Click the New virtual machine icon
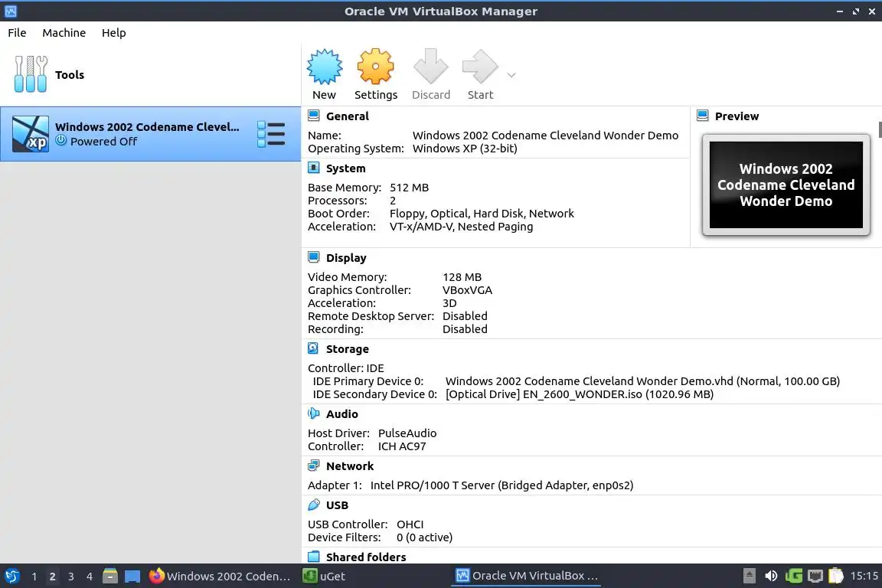Image resolution: width=882 pixels, height=588 pixels. (324, 67)
